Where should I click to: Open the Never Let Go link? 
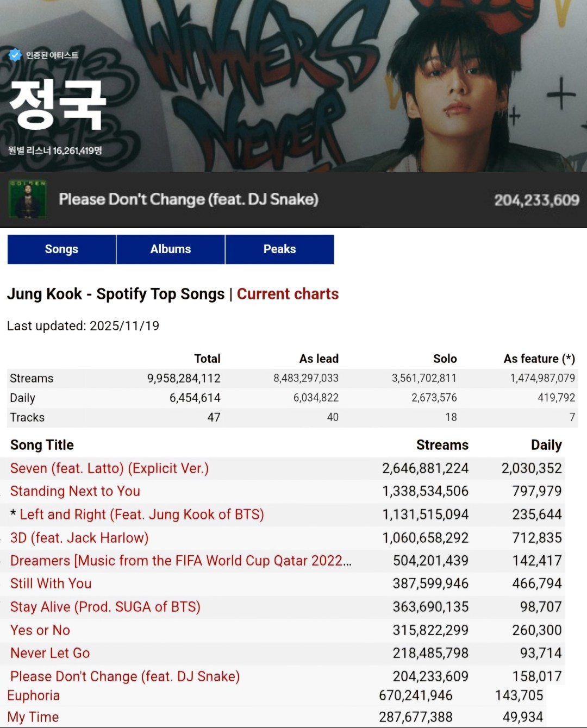click(50, 653)
